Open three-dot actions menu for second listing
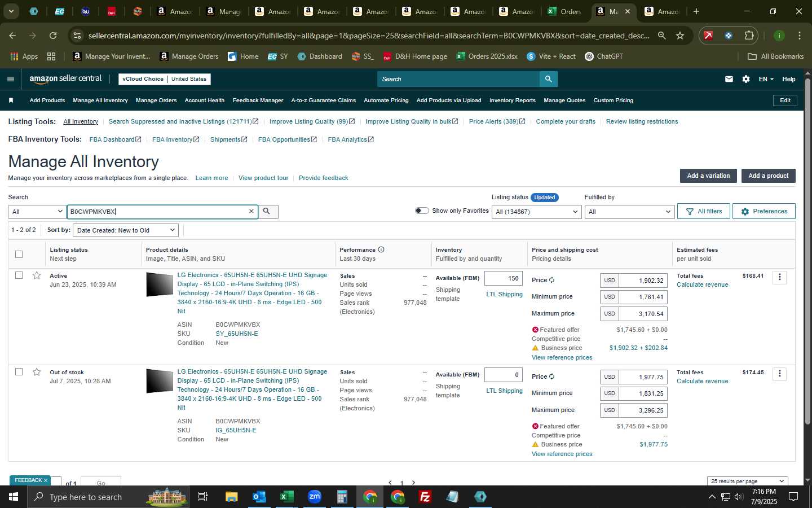 [780, 374]
